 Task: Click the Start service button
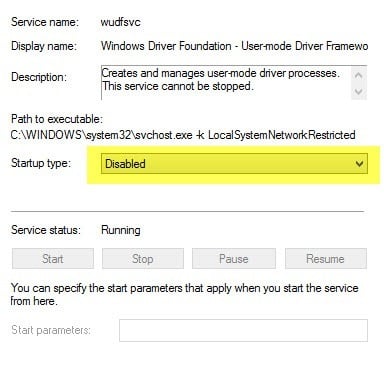pyautogui.click(x=53, y=259)
